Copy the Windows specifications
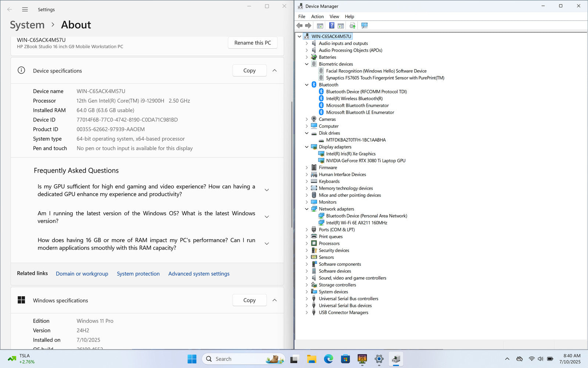 click(x=249, y=300)
